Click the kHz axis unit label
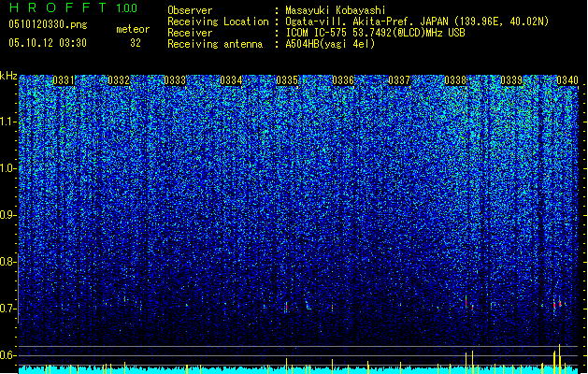 tap(8, 76)
